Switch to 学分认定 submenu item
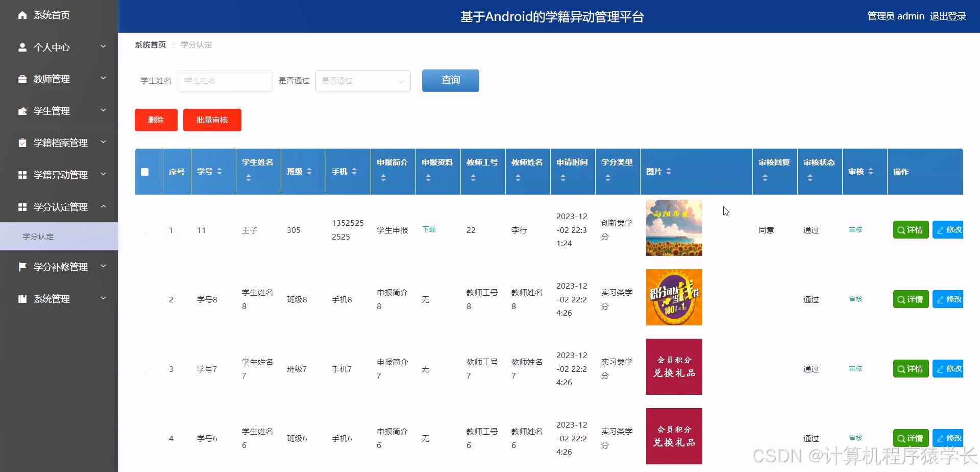This screenshot has height=472, width=980. (x=38, y=236)
